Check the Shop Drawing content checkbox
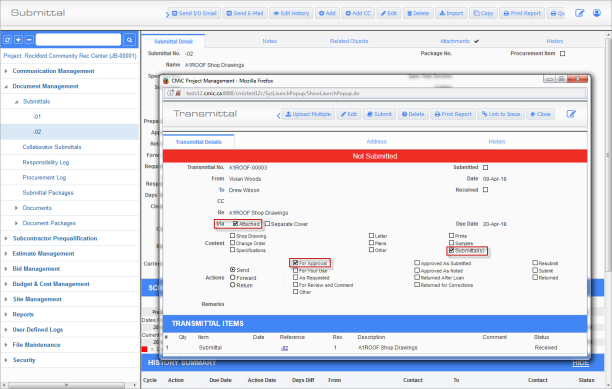 click(x=232, y=236)
